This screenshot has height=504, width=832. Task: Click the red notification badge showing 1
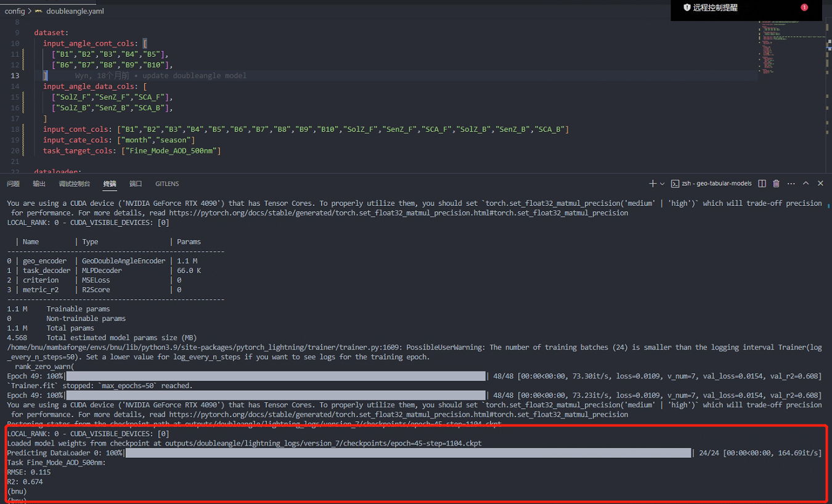tap(804, 7)
